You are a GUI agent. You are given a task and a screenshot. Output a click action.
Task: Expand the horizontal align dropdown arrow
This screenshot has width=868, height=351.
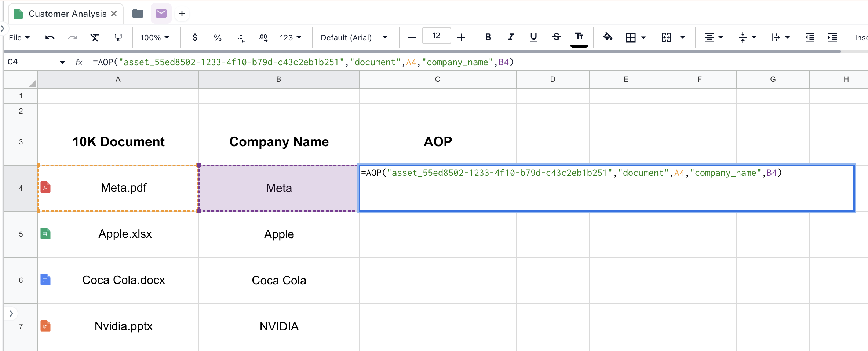tap(721, 37)
